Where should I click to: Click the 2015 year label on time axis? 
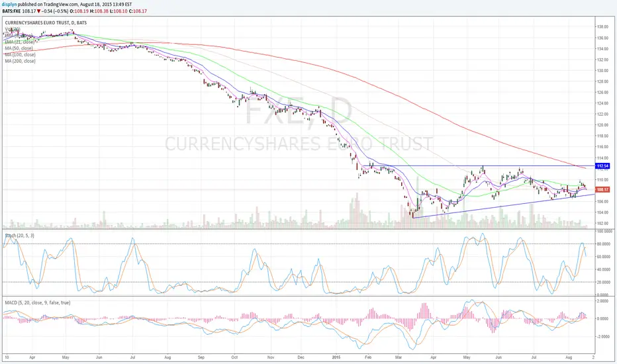[x=336, y=357]
